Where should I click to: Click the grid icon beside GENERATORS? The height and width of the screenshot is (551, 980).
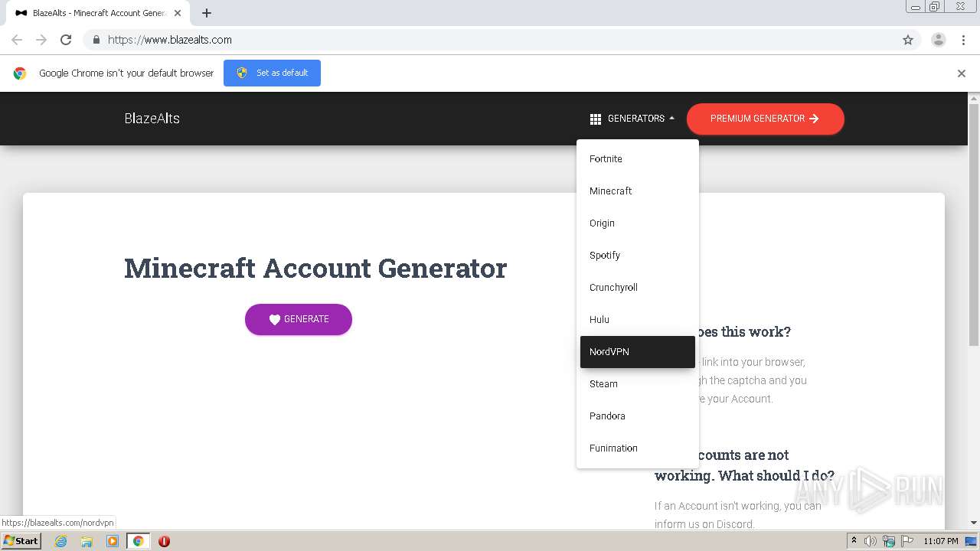click(596, 119)
